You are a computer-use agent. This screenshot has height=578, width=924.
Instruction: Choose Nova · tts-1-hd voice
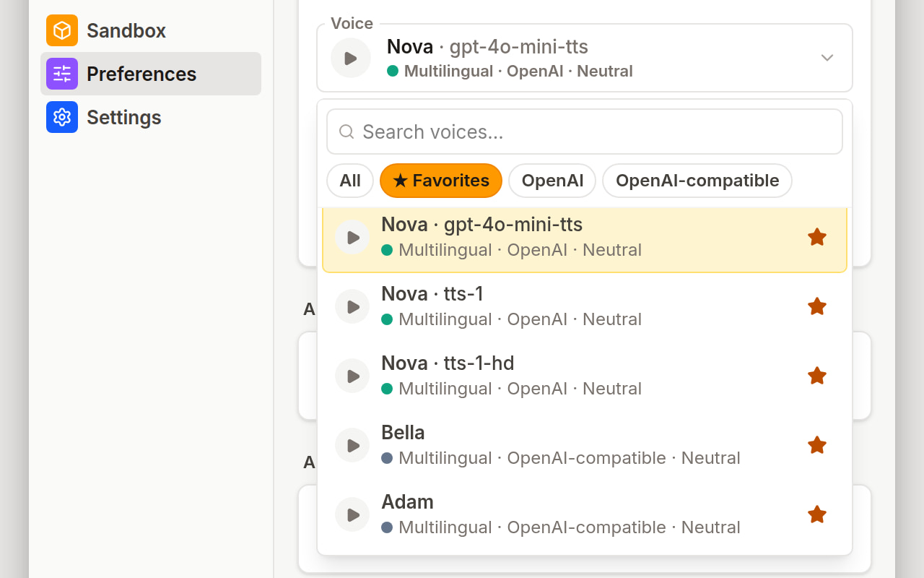point(585,376)
